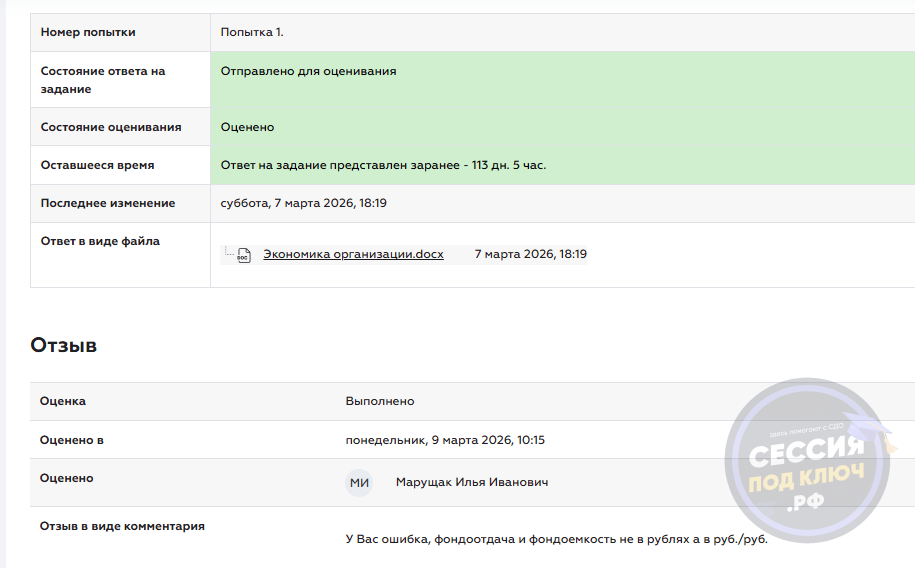The height and width of the screenshot is (568, 915).
Task: Open Марущак Илья Иванович's profile
Action: pos(472,482)
